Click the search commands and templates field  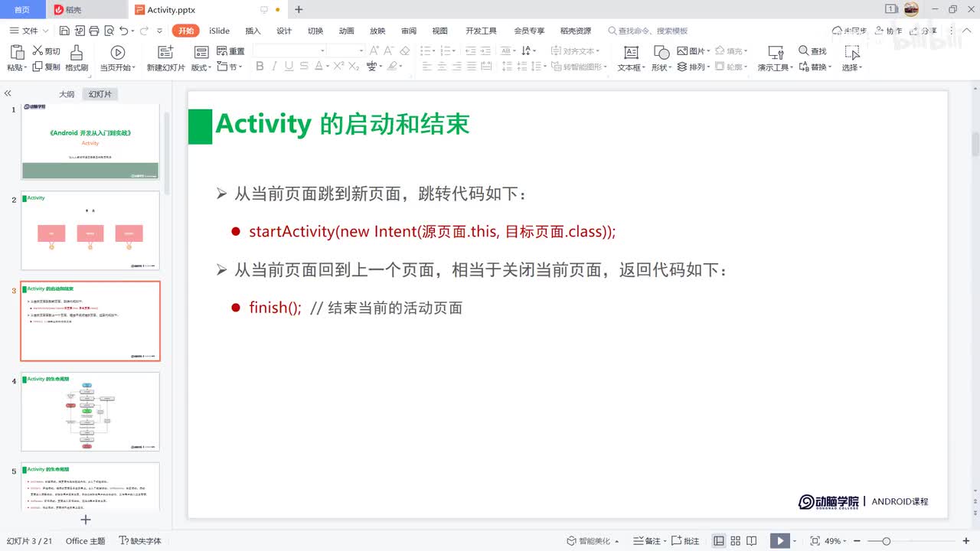click(x=649, y=31)
